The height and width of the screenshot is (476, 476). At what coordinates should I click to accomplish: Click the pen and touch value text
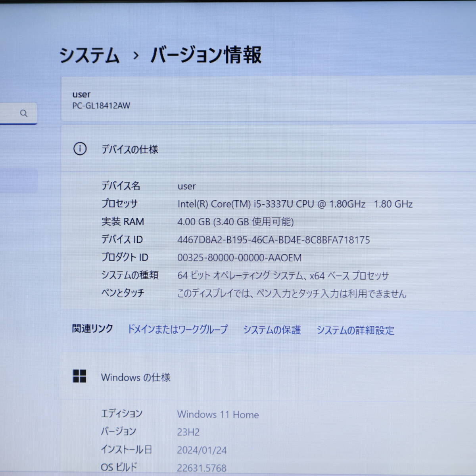[292, 294]
